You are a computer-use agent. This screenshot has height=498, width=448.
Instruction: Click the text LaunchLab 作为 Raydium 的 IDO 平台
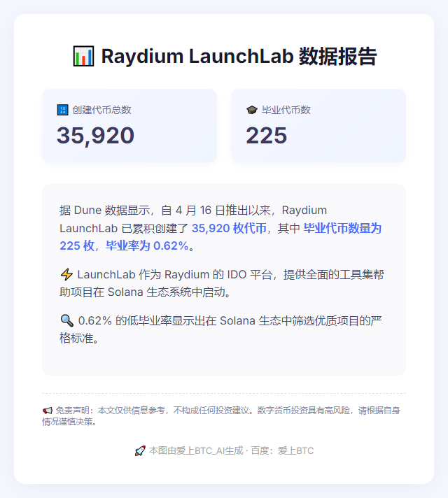tap(175, 274)
